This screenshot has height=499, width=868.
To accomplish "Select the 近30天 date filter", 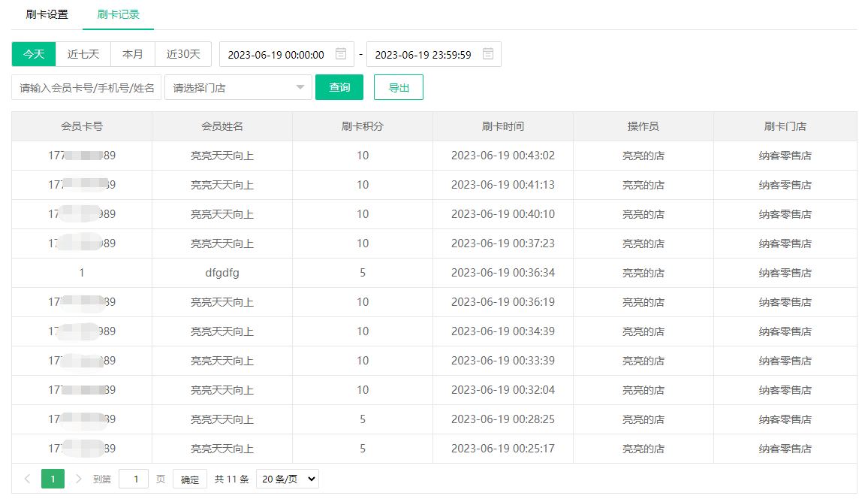I will click(182, 53).
